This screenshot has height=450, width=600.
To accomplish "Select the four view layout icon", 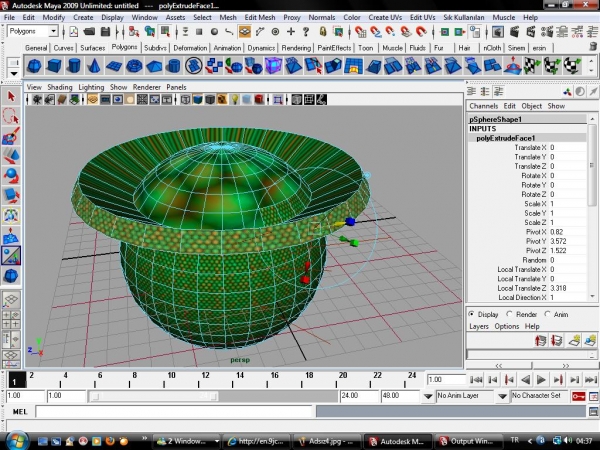I will click(x=11, y=320).
